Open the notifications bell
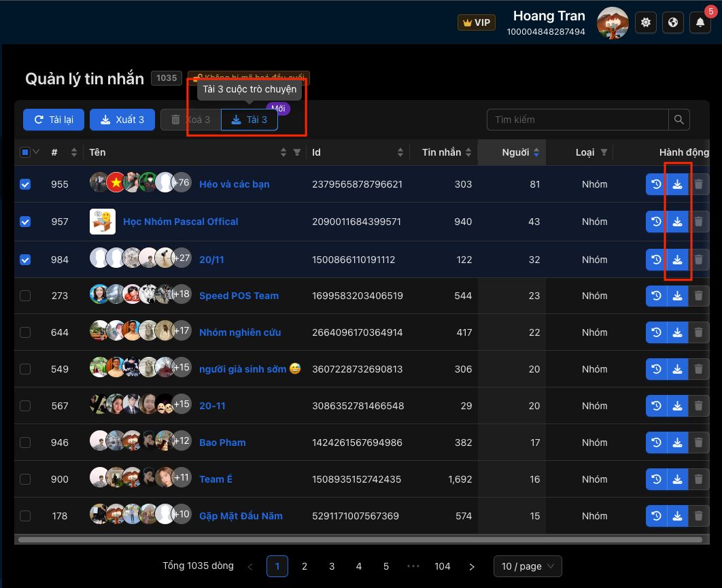Image resolution: width=722 pixels, height=588 pixels. point(700,22)
